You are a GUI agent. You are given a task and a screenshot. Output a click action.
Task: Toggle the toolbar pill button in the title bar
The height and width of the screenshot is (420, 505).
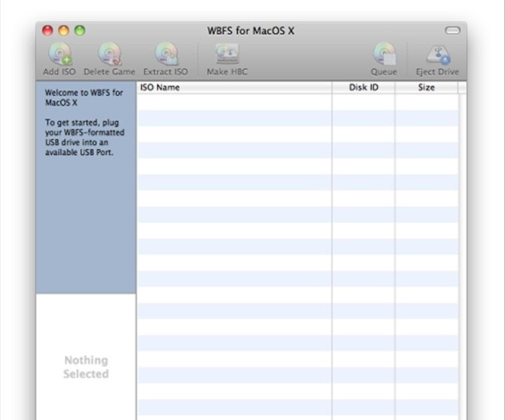452,31
